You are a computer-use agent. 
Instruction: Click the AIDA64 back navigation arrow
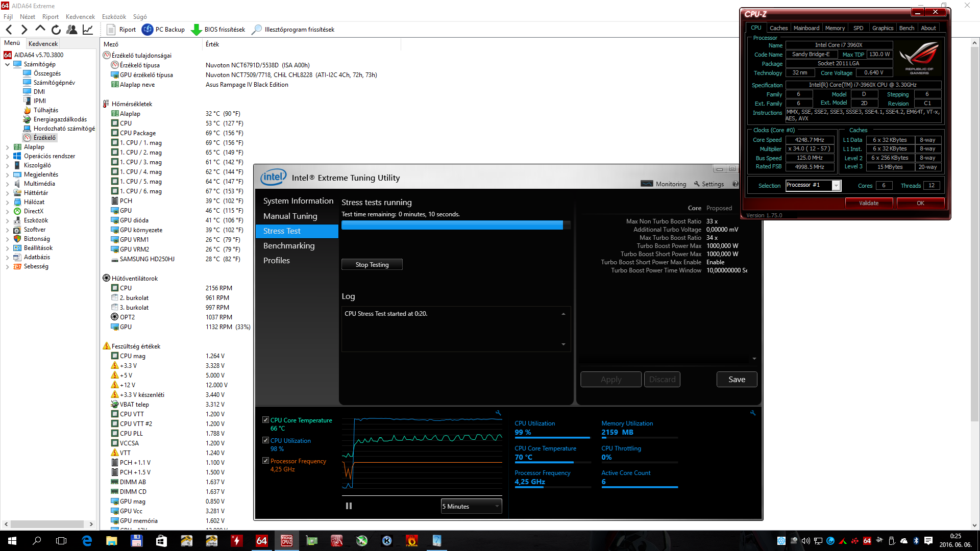tap(9, 30)
